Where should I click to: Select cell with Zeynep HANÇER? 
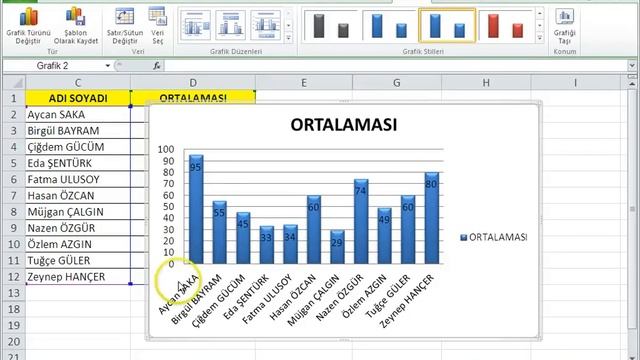pos(78,277)
